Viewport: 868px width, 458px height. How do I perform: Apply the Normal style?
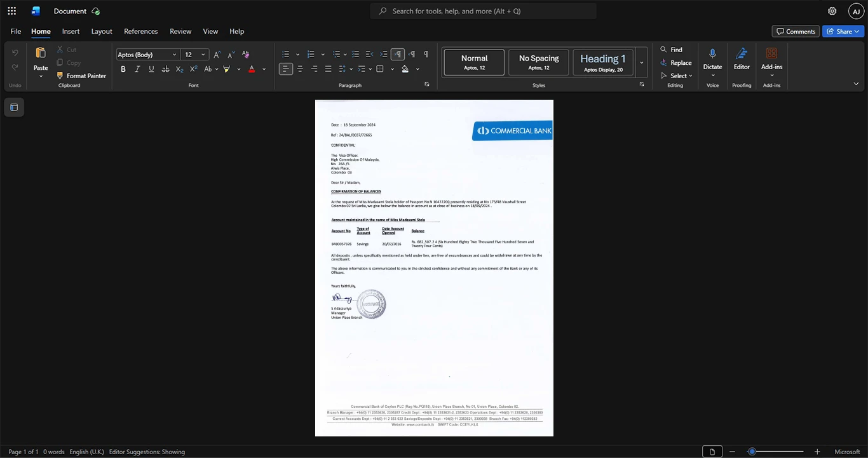coord(474,63)
